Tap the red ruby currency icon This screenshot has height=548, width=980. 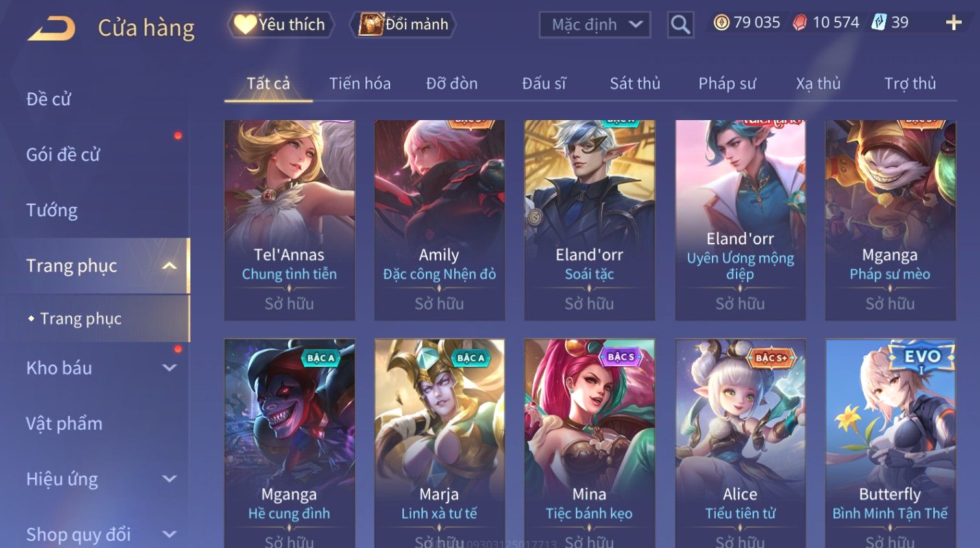800,23
